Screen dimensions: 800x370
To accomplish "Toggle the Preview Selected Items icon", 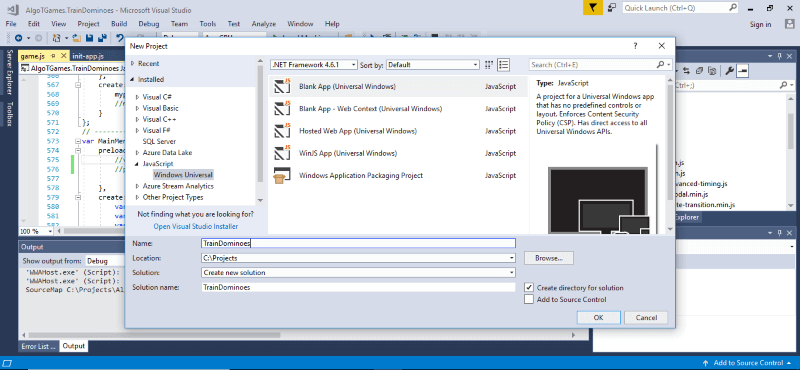I will (x=742, y=70).
